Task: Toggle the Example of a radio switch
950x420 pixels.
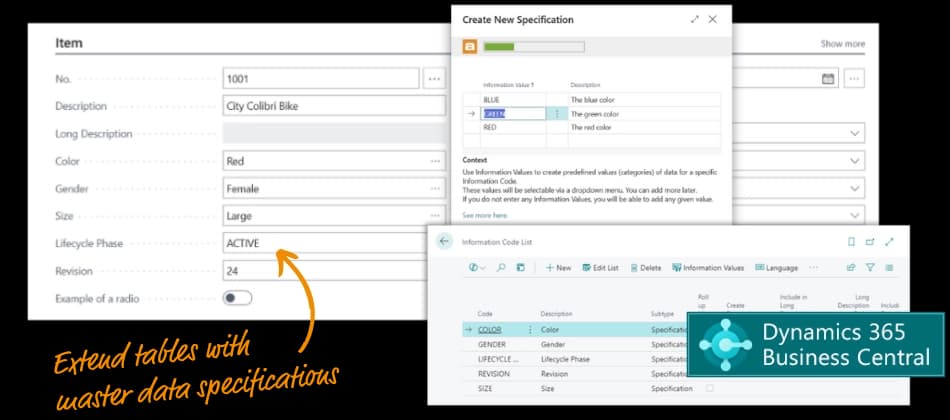Action: tap(237, 298)
